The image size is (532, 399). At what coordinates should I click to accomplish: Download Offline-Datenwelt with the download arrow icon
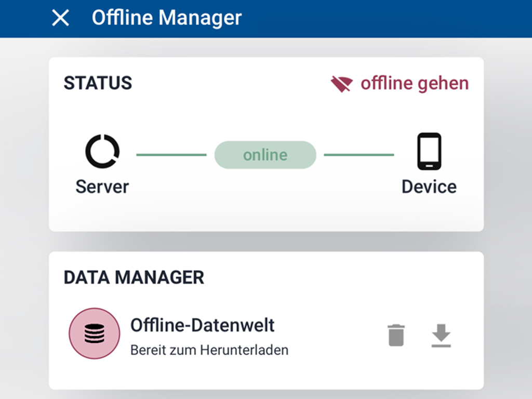[x=441, y=335]
